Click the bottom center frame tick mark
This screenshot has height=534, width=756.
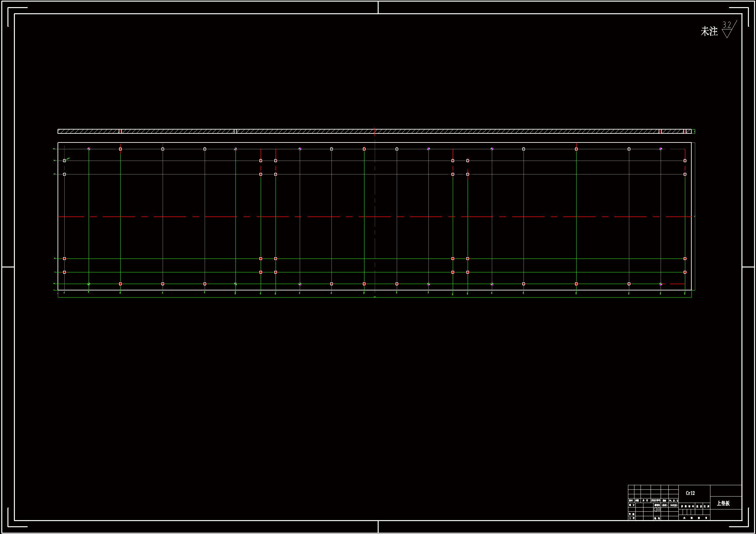click(x=378, y=527)
